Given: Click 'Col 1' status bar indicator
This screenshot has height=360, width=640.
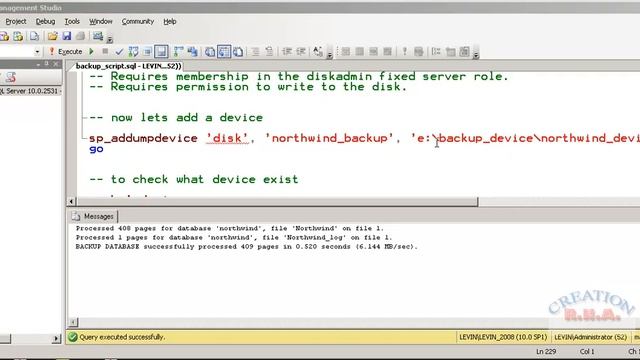Looking at the screenshot, I should 587,351.
